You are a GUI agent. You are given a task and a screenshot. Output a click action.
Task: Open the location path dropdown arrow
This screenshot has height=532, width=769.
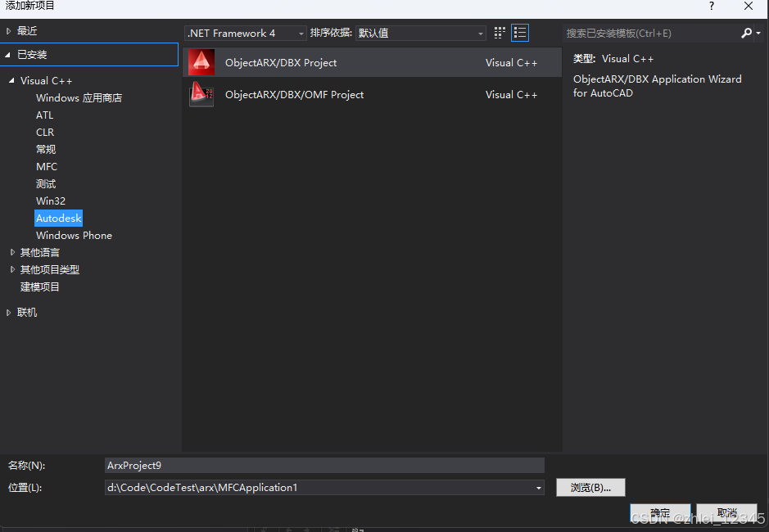click(x=539, y=487)
